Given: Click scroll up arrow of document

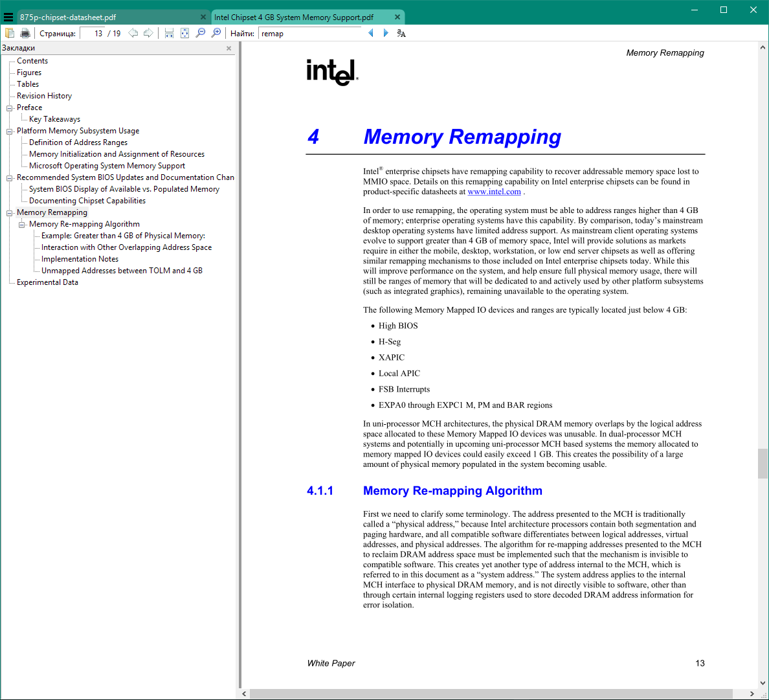Looking at the screenshot, I should 763,47.
